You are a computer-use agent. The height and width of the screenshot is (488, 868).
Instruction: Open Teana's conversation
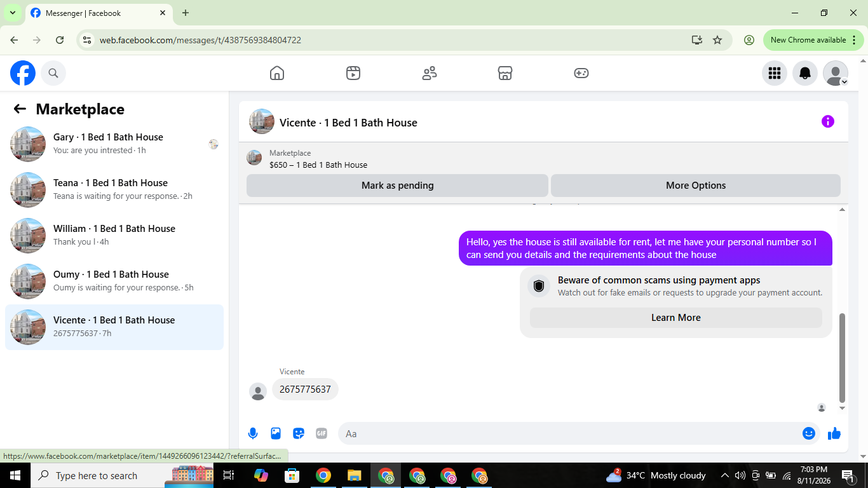(x=114, y=190)
